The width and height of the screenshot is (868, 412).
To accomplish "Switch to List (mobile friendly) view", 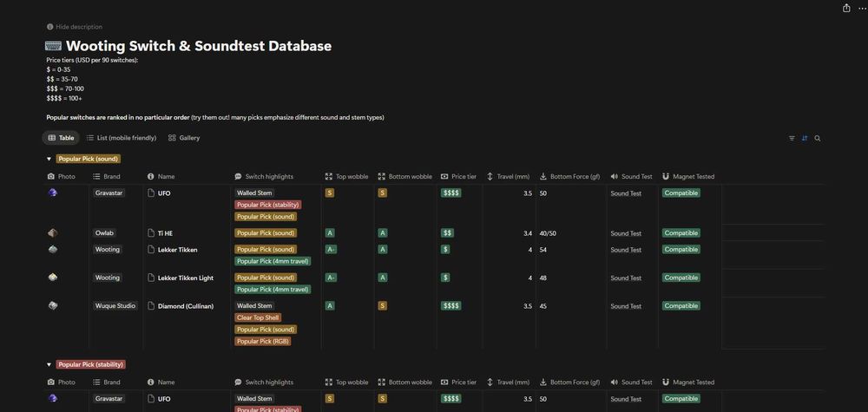I will pos(122,138).
